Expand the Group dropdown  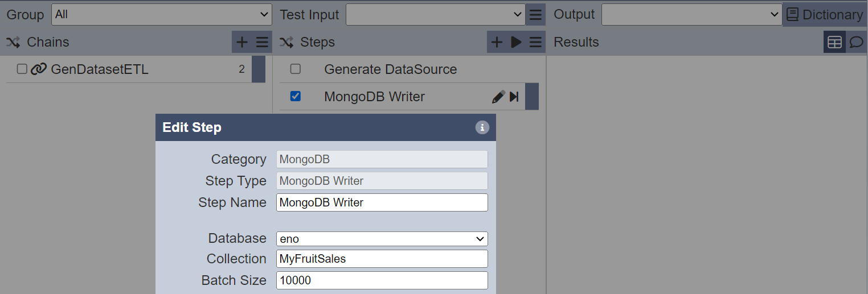click(x=162, y=15)
